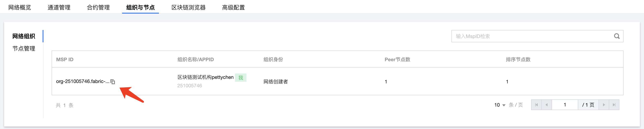This screenshot has width=644, height=129.
Task: Open the 网络概览 tab
Action: click(x=19, y=8)
